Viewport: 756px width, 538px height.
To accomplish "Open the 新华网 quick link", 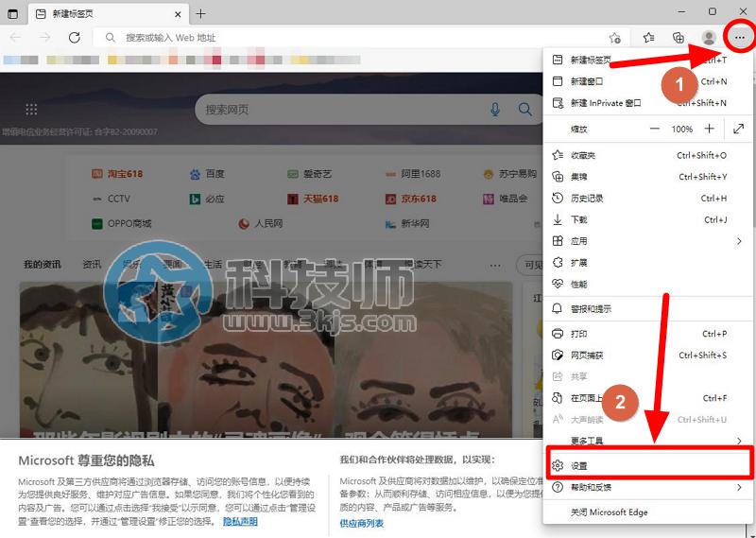I will click(407, 223).
